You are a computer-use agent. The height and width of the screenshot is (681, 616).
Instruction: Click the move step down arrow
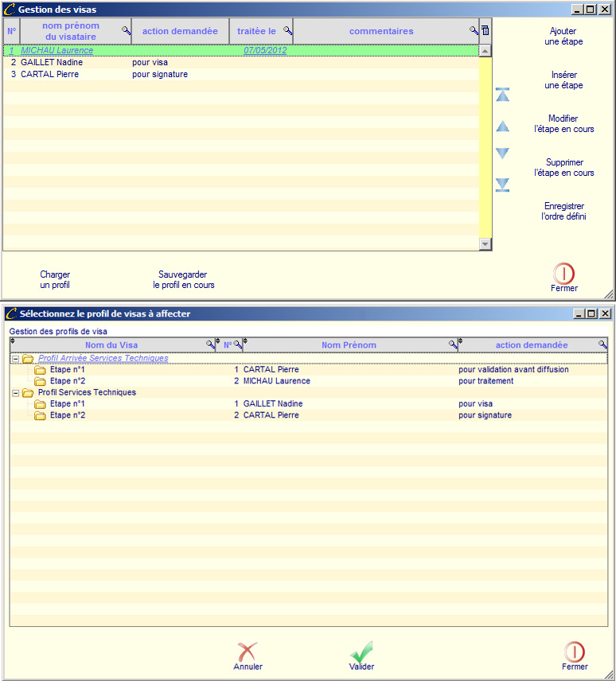pyautogui.click(x=502, y=154)
